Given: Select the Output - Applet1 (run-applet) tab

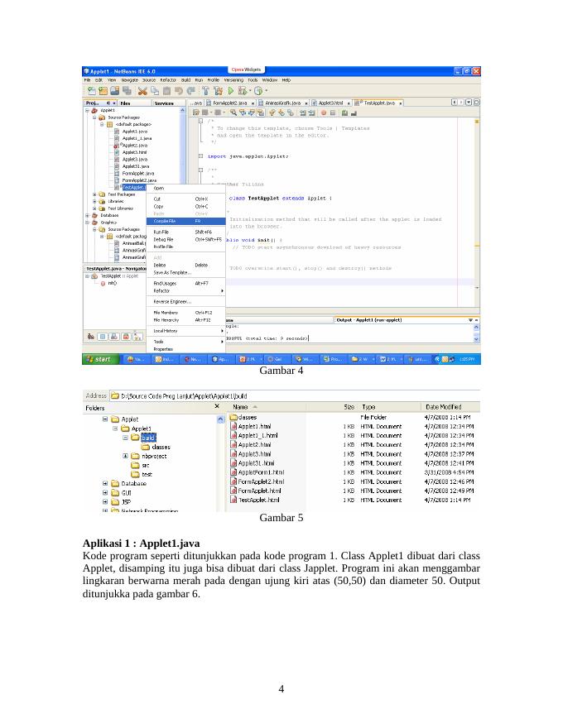Looking at the screenshot, I should [x=368, y=320].
